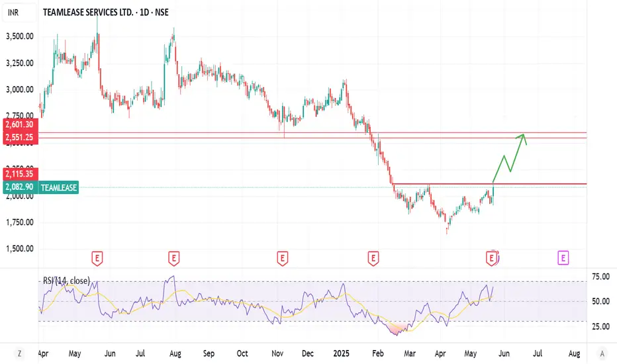The height and width of the screenshot is (364, 617).
Task: Open the purple upcoming earnings marker
Action: tap(563, 258)
